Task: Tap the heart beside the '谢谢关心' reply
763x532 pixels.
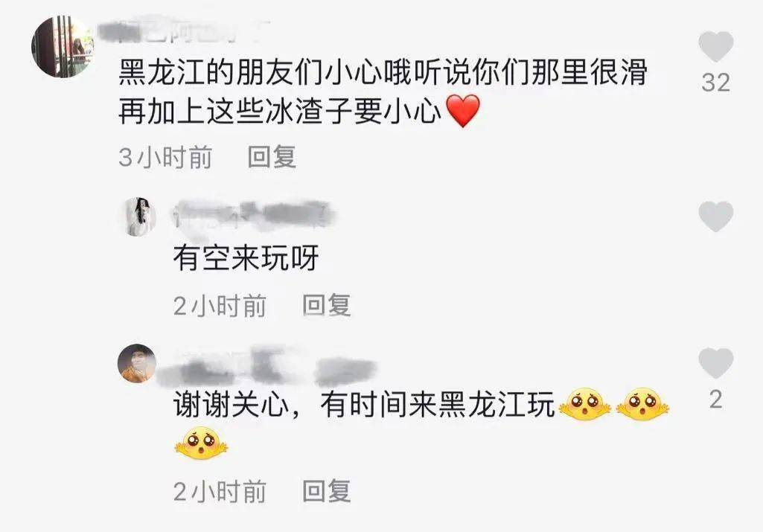Action: (716, 363)
